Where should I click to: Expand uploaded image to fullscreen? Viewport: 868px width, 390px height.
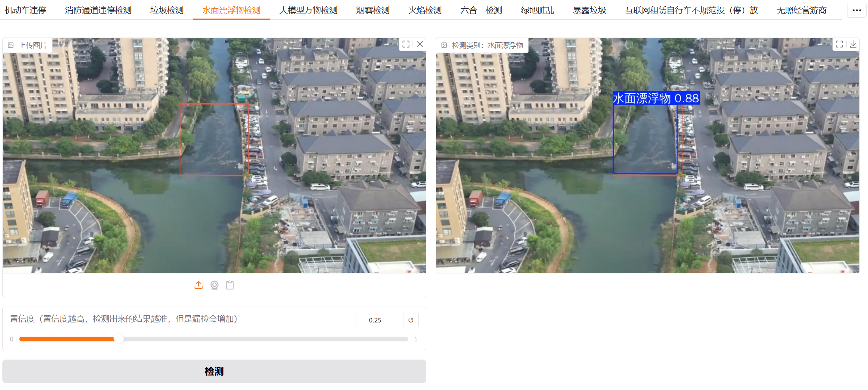click(406, 44)
